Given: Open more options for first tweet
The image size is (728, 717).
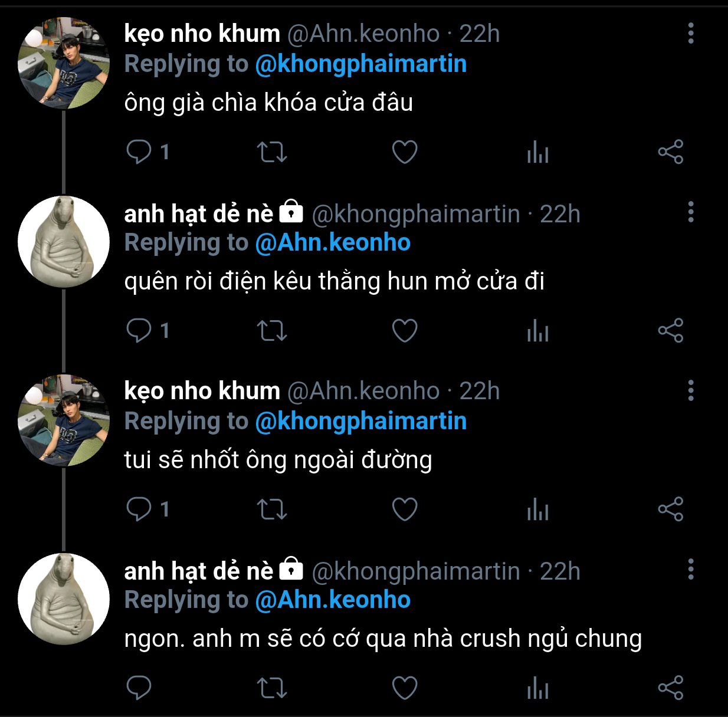Looking at the screenshot, I should tap(691, 34).
